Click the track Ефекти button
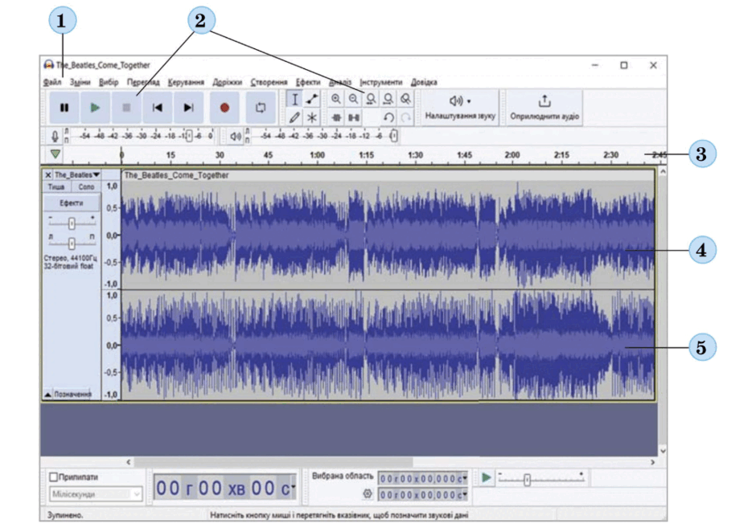756x532 pixels. 72,203
